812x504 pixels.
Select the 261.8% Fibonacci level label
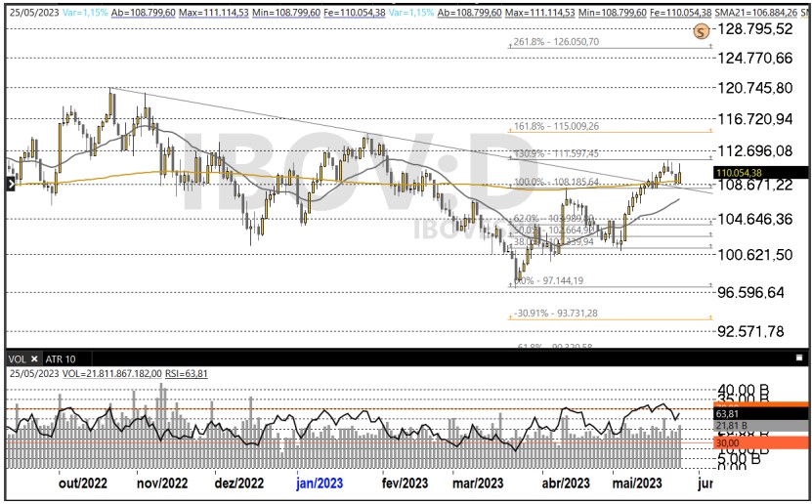coord(570,43)
